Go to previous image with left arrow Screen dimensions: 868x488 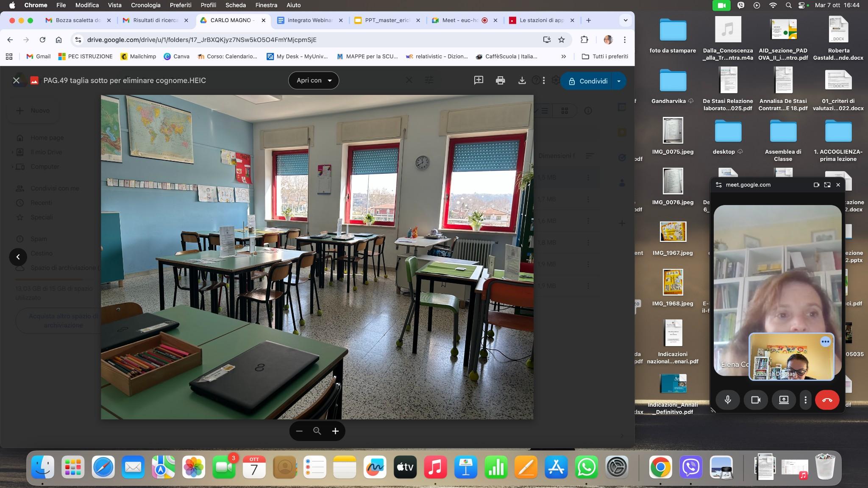click(x=18, y=257)
